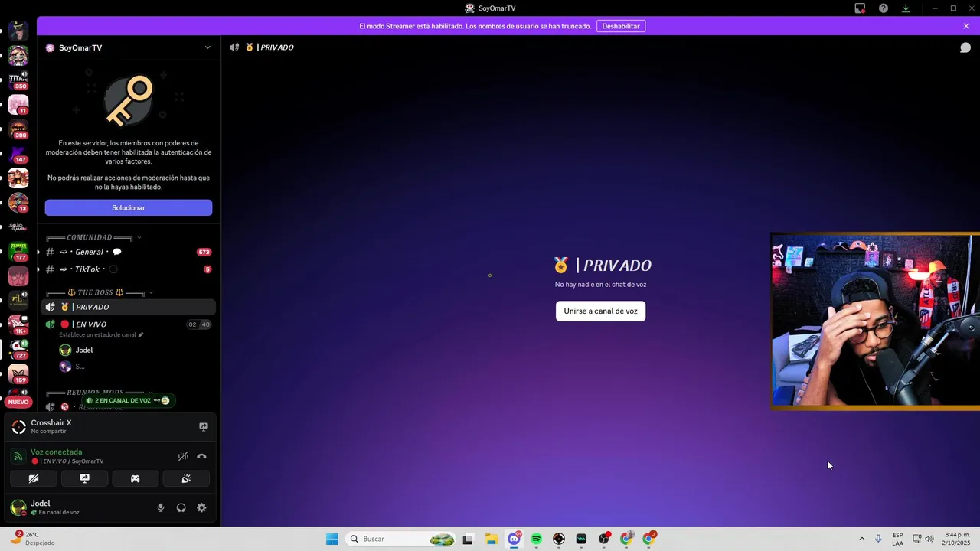
Task: Click Unirse a canal de voz button
Action: 601,311
